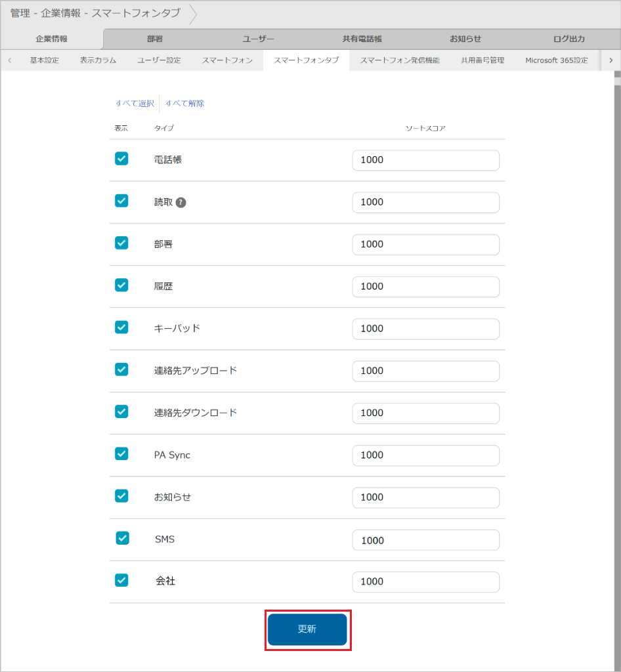The width and height of the screenshot is (621, 672).
Task: Uncheck the 連絡先アップロード checkbox
Action: 121,369
